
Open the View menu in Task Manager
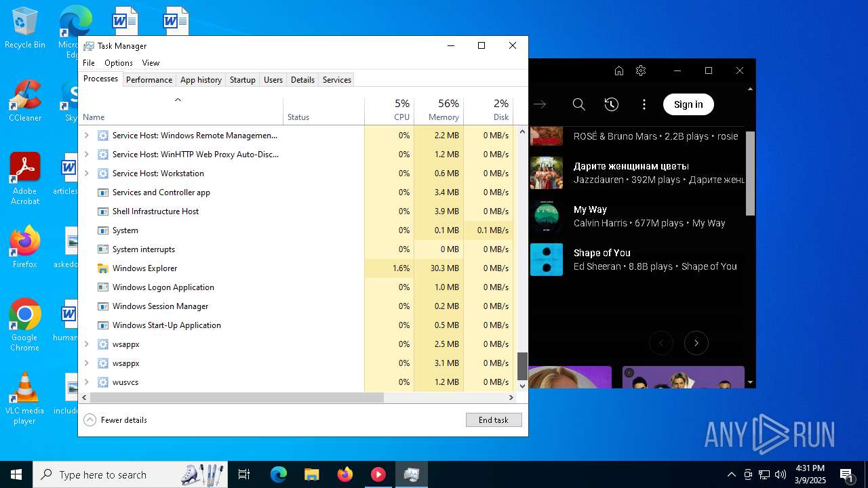[x=151, y=63]
